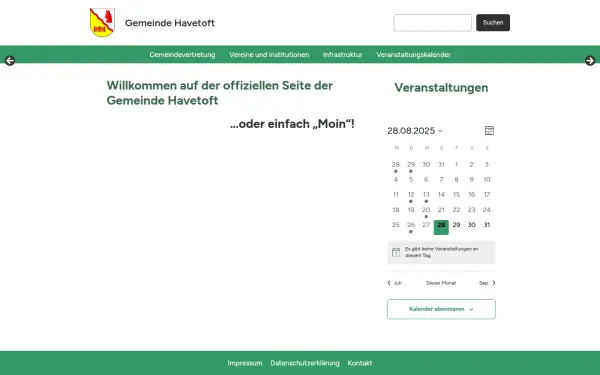
Task: Select day 12 with event dot
Action: coord(411,196)
